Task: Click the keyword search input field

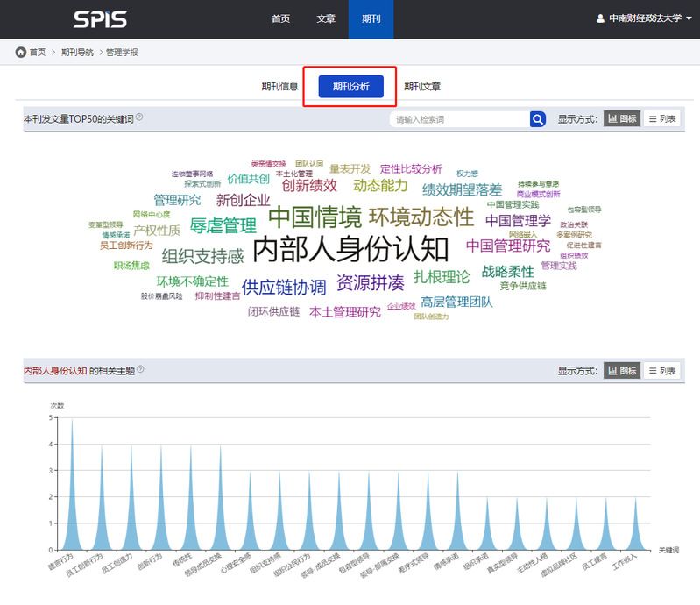Action: [x=459, y=119]
